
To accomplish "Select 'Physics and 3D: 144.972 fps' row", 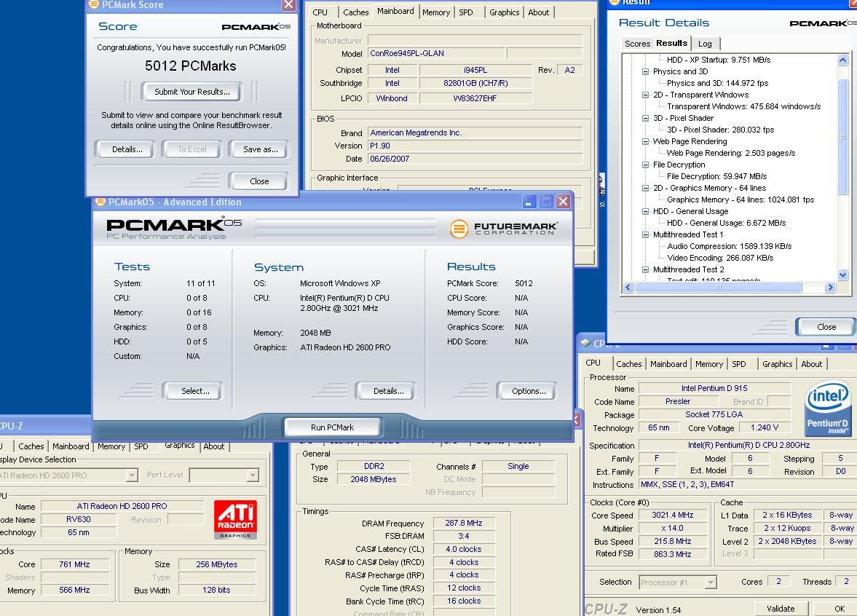I will (x=717, y=83).
